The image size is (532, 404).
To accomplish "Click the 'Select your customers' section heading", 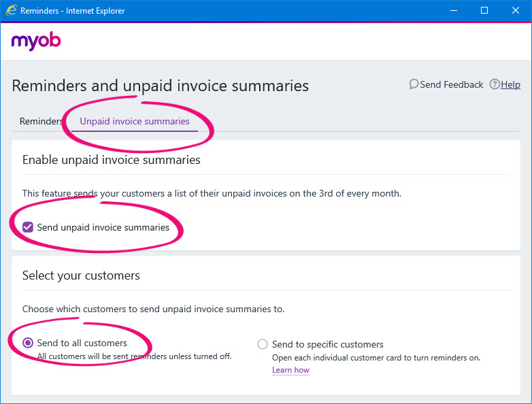I will (x=81, y=275).
